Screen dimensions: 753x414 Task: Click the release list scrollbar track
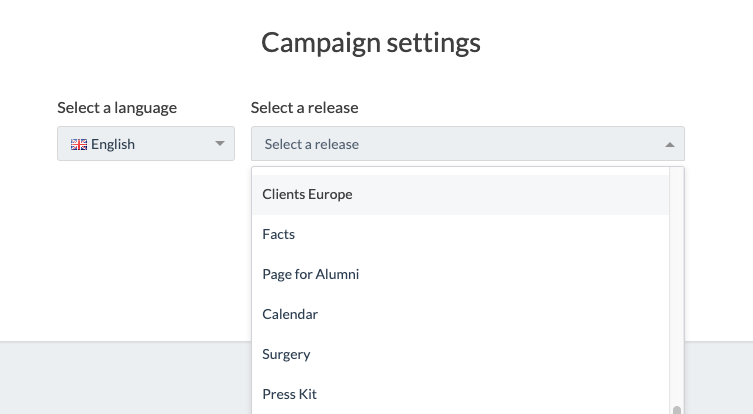click(677, 286)
